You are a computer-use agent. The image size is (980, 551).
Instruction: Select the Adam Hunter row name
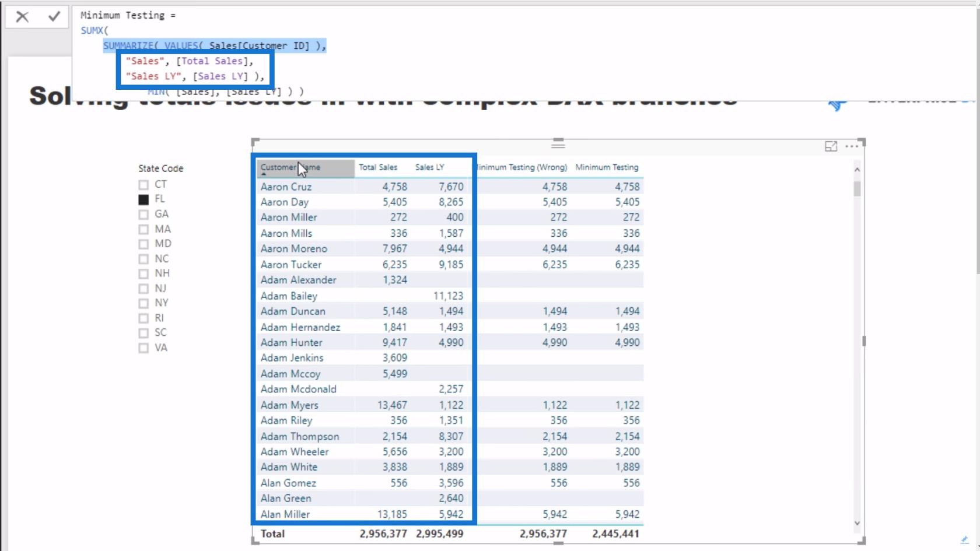292,342
